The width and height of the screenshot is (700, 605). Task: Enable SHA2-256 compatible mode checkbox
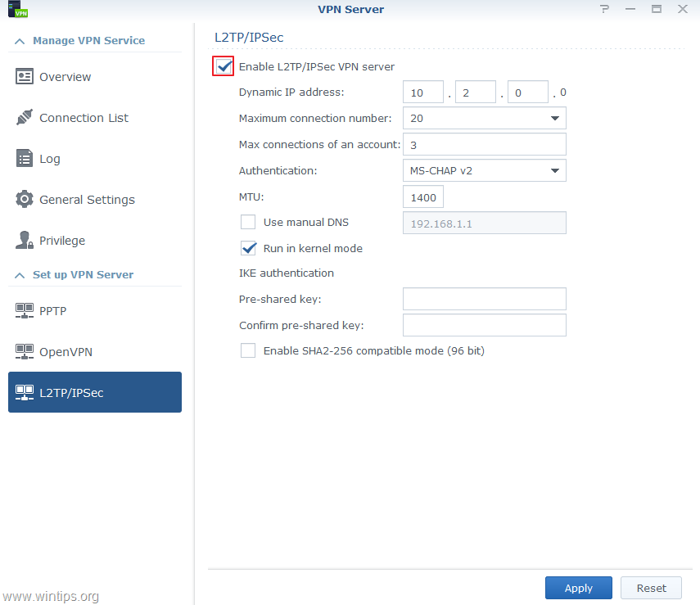[x=248, y=350]
